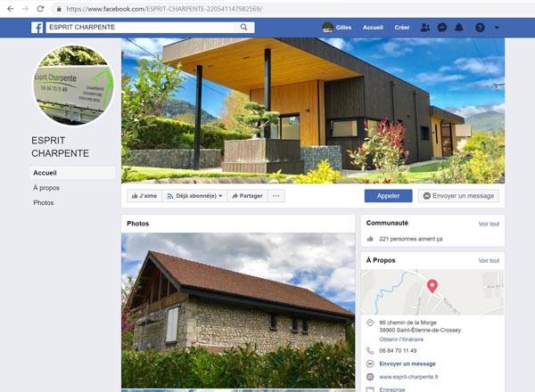Click the Facebook logo icon
This screenshot has width=535, height=392.
click(x=37, y=28)
